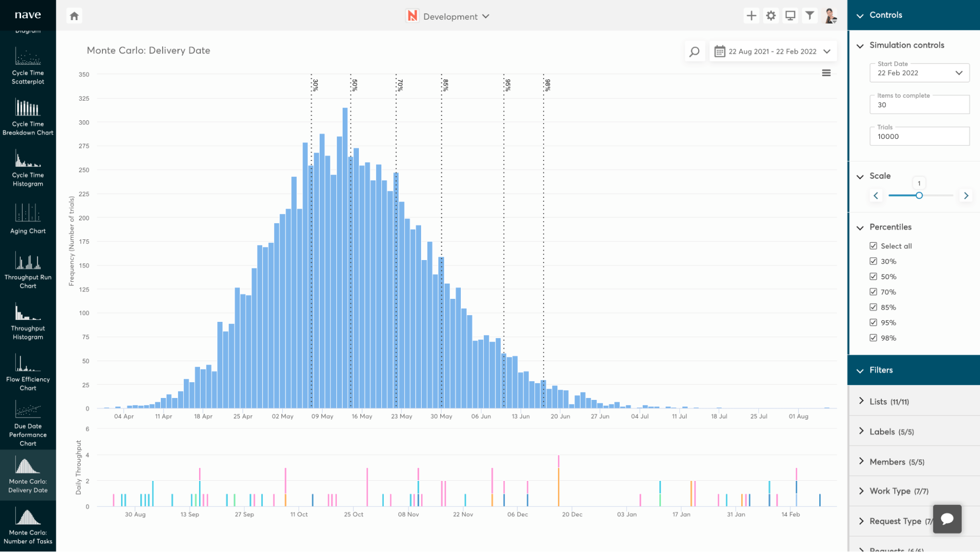
Task: Click the magnifier search icon
Action: [694, 52]
